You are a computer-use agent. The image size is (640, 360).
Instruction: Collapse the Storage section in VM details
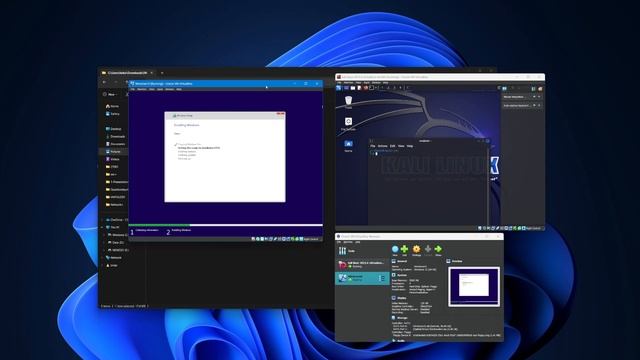tap(400, 318)
